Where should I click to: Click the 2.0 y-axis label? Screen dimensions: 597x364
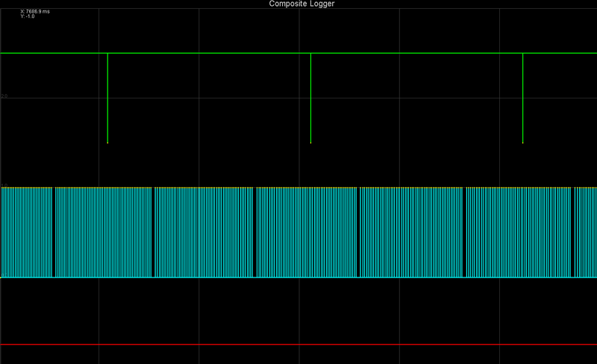[4, 96]
